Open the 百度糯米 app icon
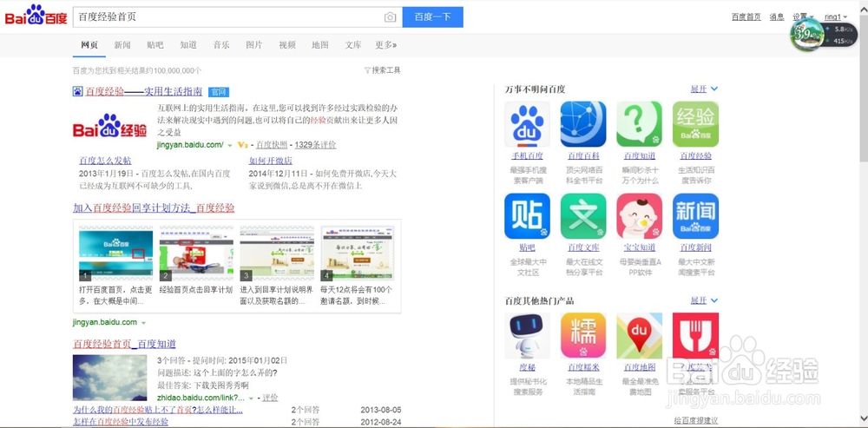 point(583,335)
